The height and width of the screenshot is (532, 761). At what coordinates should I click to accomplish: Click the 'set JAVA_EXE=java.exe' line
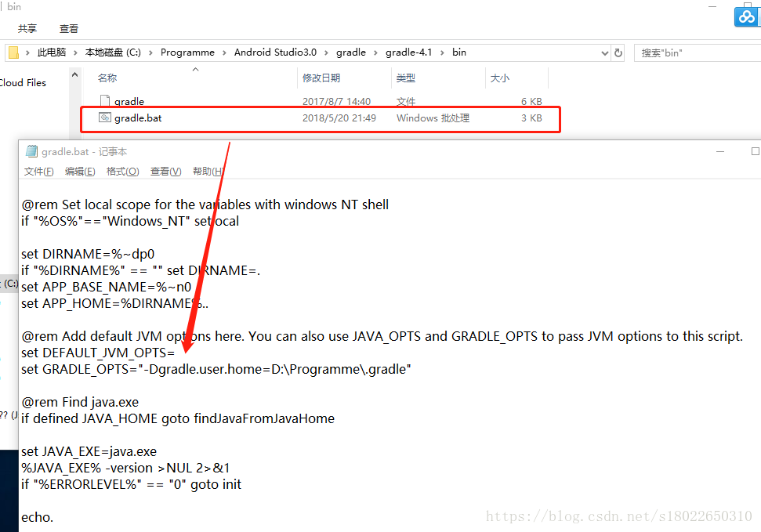89,452
